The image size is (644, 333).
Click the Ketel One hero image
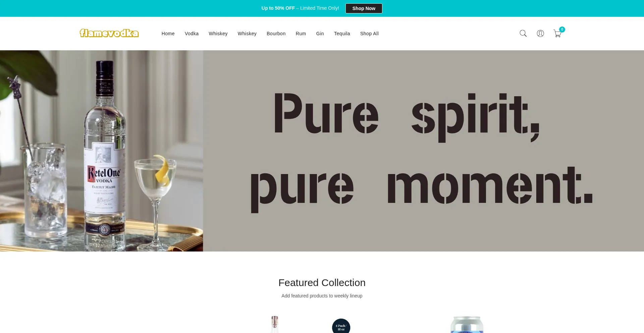[102, 151]
